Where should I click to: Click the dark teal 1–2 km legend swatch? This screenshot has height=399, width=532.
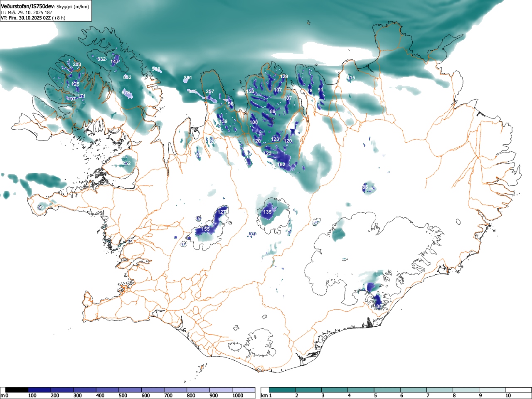pos(283,390)
